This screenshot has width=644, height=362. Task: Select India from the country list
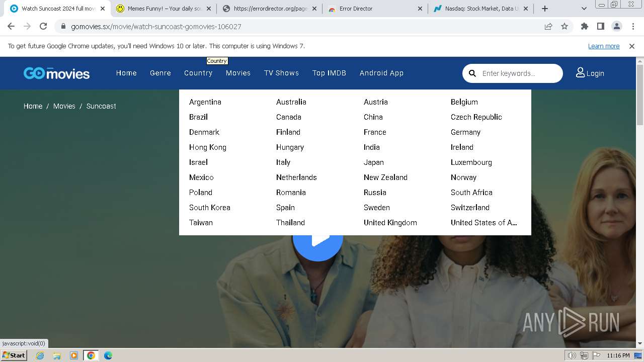pos(372,147)
